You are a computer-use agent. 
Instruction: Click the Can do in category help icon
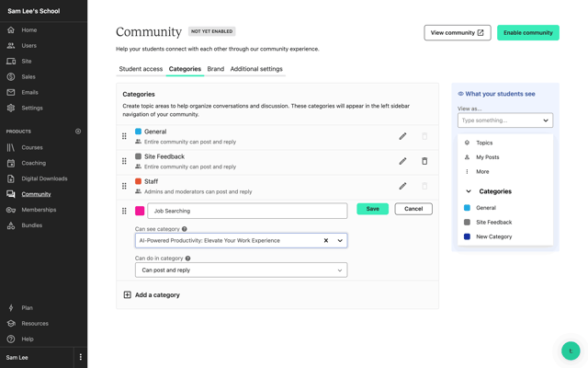(187, 259)
